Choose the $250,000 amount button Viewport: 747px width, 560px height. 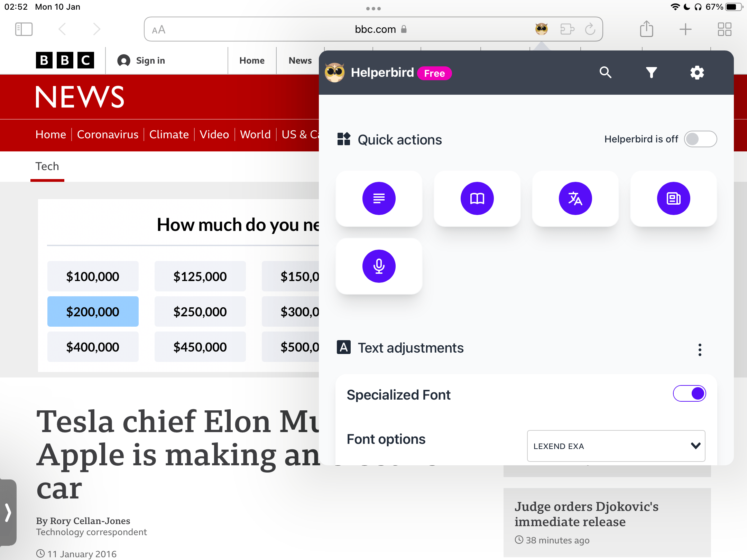click(200, 311)
